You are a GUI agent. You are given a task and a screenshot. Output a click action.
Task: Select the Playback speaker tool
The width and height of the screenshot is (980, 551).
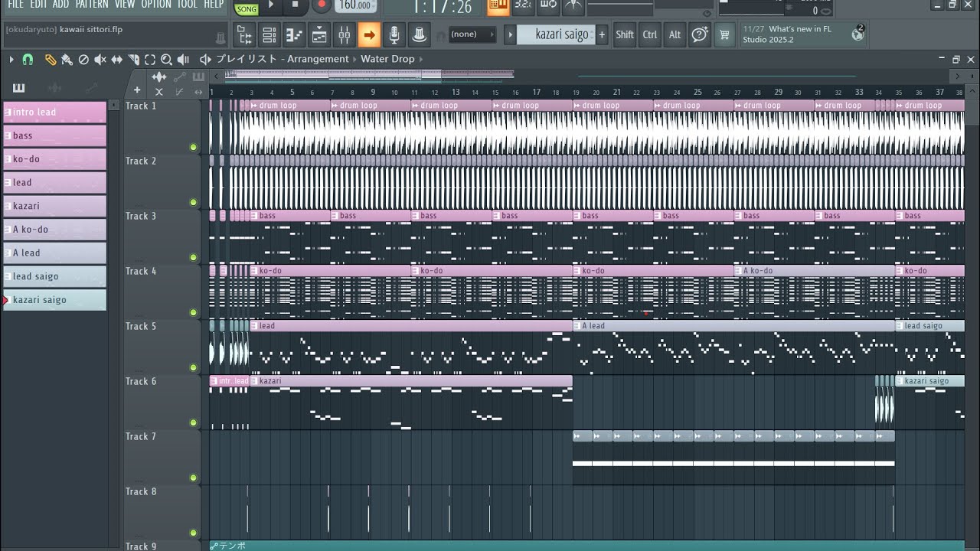click(x=183, y=59)
